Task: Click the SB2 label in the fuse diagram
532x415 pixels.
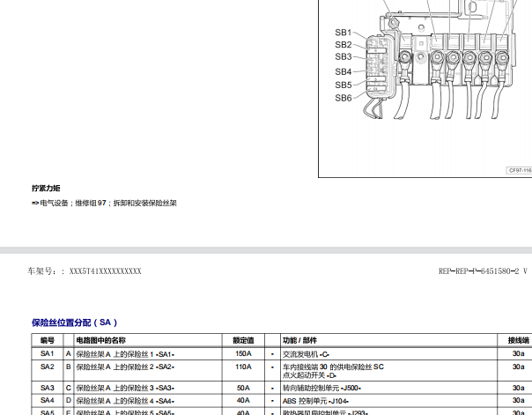Action: (343, 45)
